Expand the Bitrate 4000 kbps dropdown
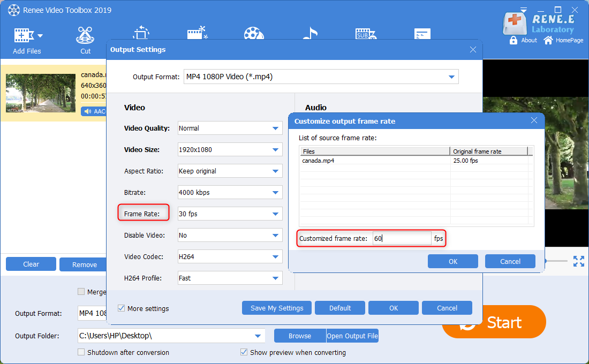This screenshot has height=364, width=589. (275, 192)
